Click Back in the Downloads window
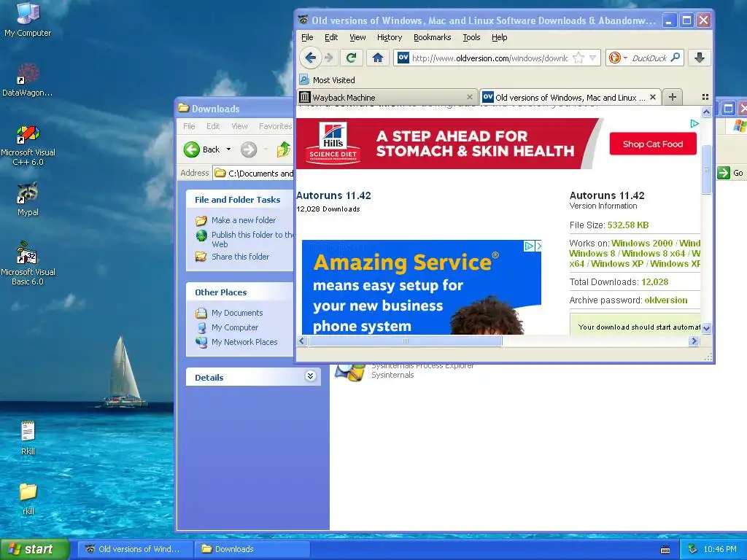 (202, 149)
